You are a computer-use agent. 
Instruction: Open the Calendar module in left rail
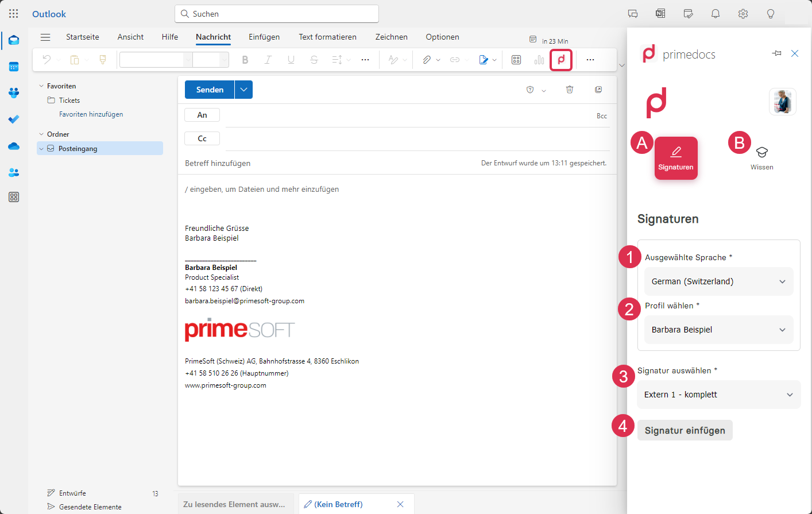click(x=14, y=67)
